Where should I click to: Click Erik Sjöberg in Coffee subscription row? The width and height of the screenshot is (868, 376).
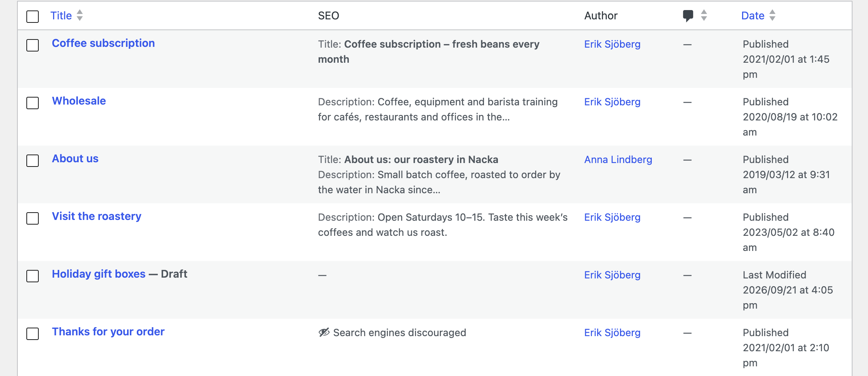coord(612,44)
